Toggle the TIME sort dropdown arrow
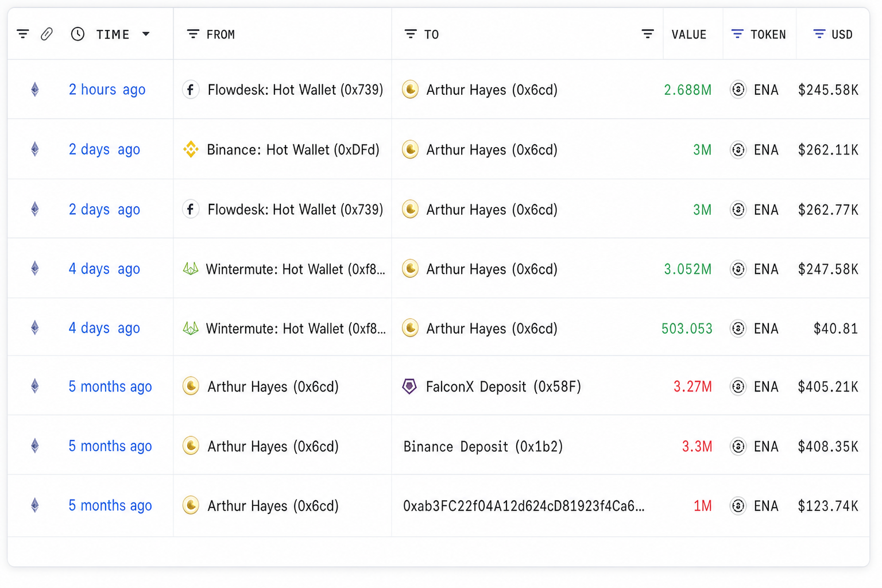Image resolution: width=882 pixels, height=588 pixels. [146, 34]
